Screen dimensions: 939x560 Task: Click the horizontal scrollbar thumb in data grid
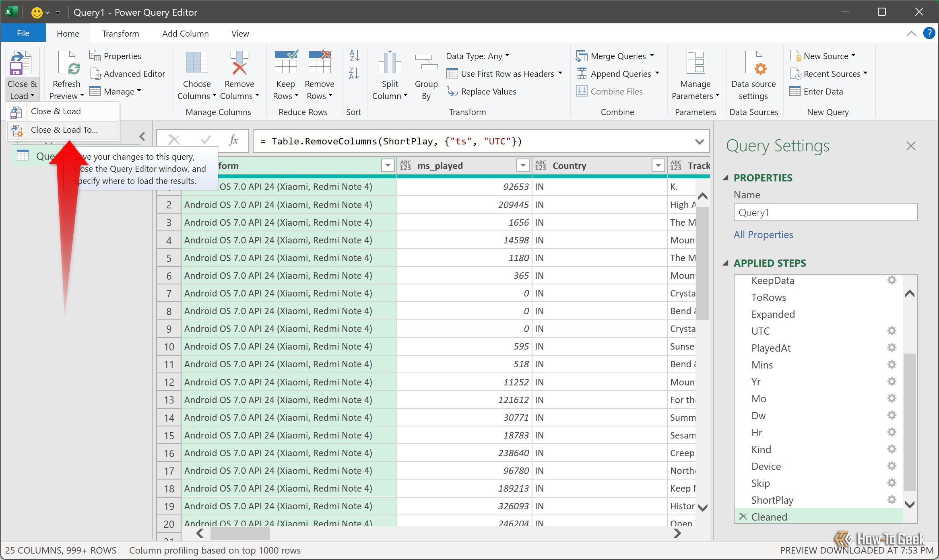pyautogui.click(x=240, y=533)
